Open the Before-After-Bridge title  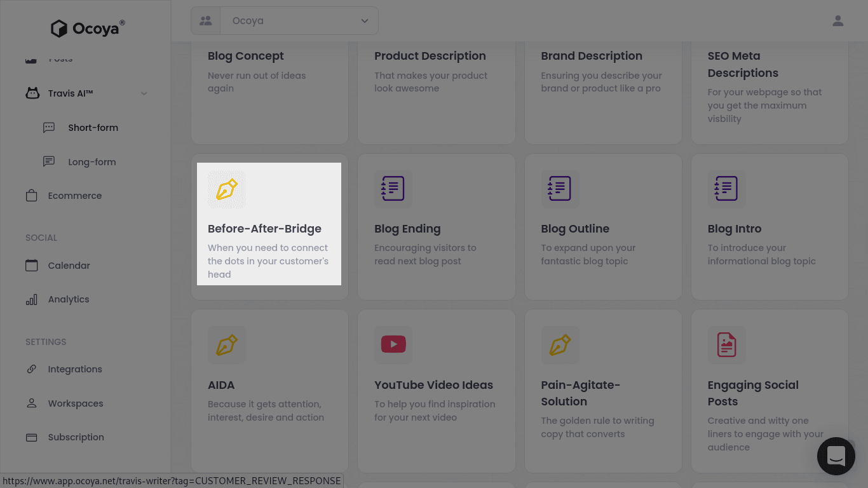tap(265, 229)
